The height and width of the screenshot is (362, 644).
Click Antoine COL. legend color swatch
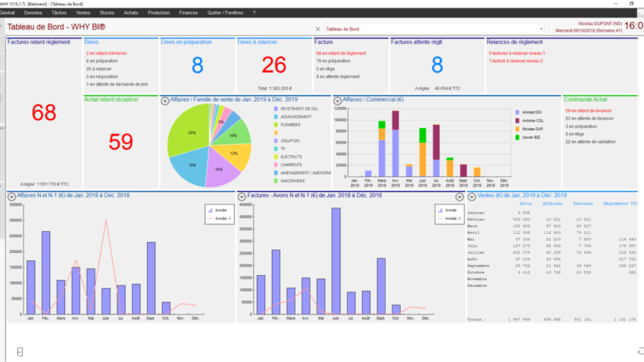click(517, 120)
